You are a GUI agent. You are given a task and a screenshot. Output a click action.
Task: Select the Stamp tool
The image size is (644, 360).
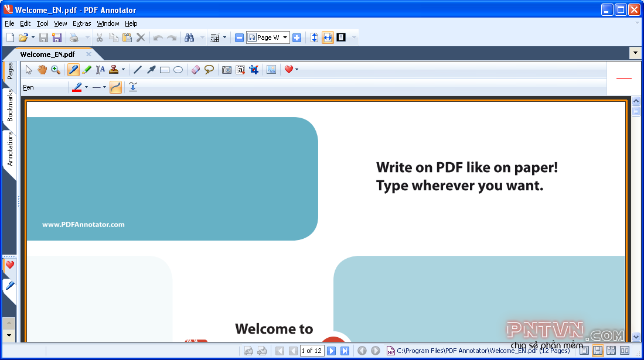[x=114, y=70]
